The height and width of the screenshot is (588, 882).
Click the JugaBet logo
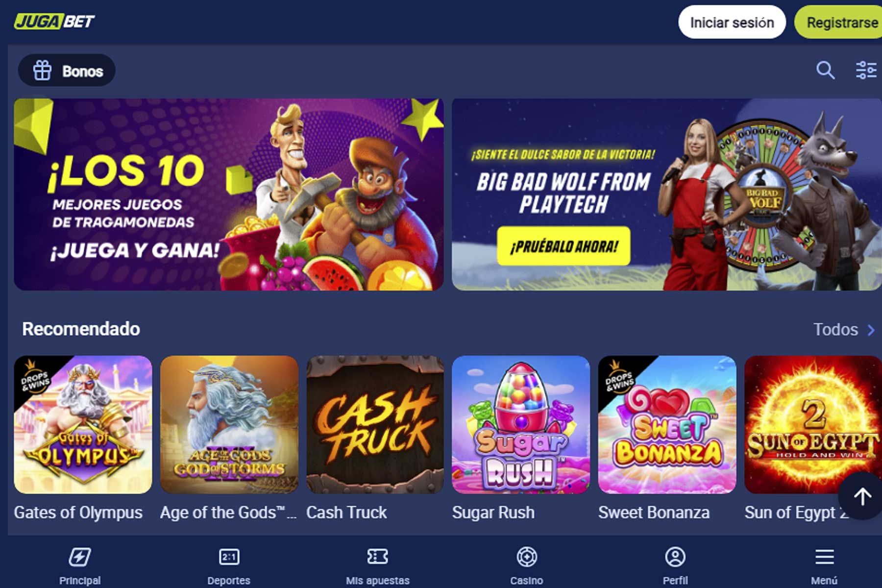point(54,22)
